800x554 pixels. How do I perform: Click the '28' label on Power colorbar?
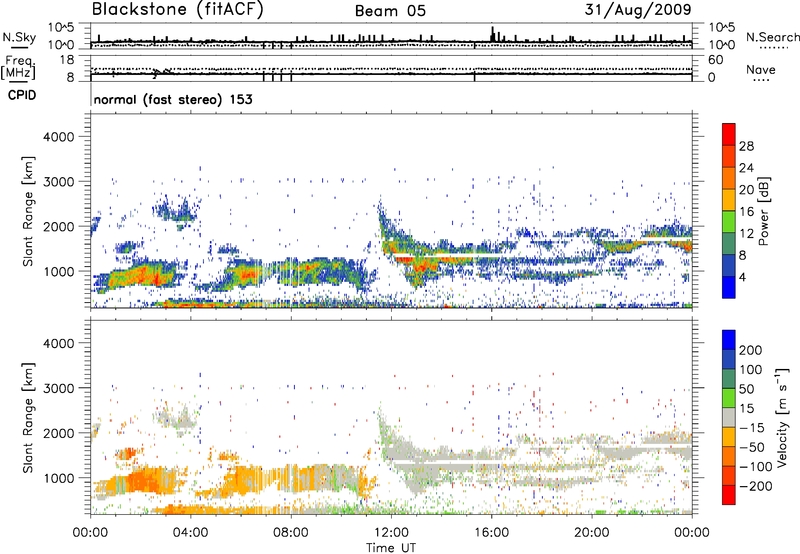point(746,146)
